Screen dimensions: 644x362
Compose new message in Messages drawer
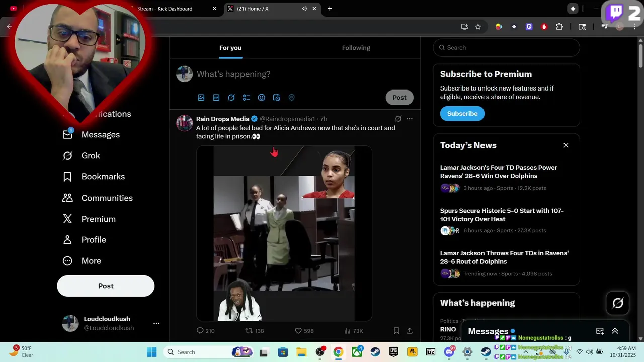pyautogui.click(x=600, y=331)
